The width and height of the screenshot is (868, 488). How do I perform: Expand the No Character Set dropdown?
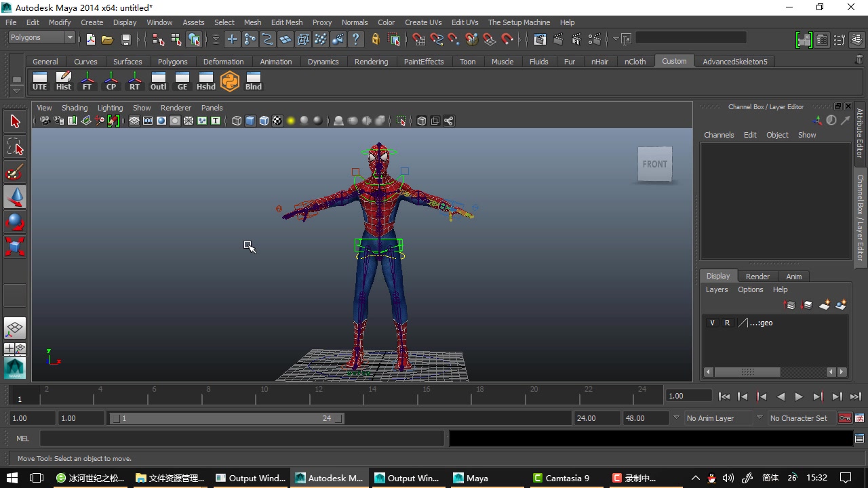798,418
